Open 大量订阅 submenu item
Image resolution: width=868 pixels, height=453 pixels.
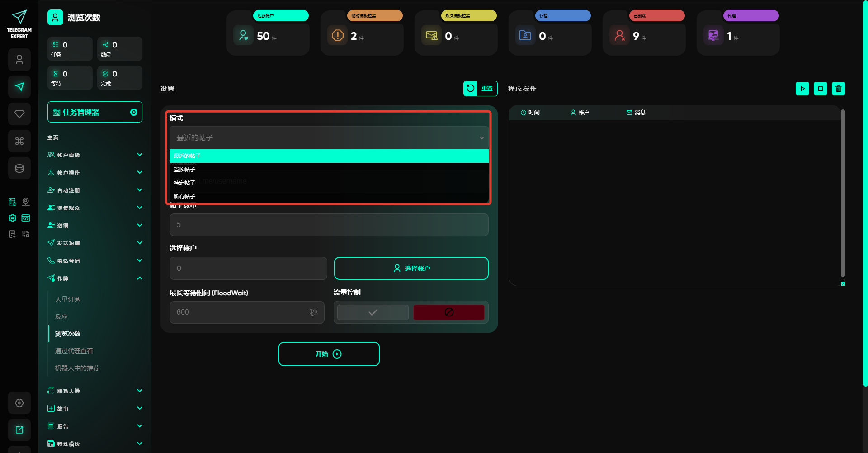pyautogui.click(x=68, y=299)
